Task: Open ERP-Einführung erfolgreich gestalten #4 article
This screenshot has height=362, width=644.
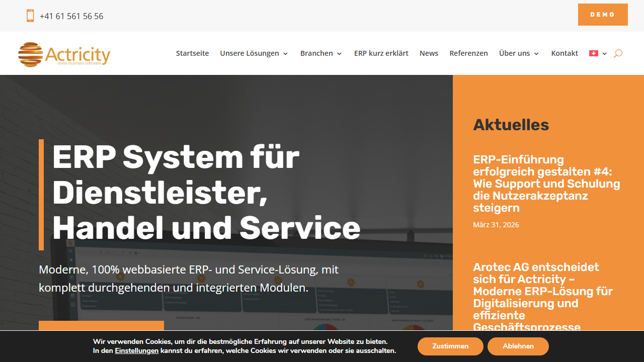Action: click(546, 184)
